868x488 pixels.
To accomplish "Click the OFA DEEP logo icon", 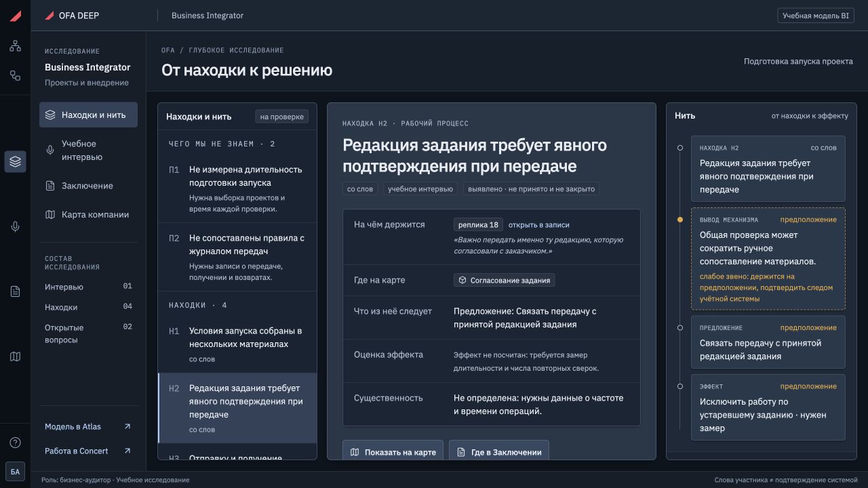I will point(50,16).
